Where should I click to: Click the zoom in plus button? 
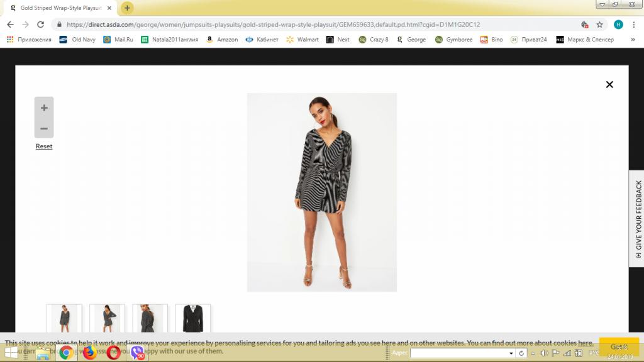click(x=44, y=107)
